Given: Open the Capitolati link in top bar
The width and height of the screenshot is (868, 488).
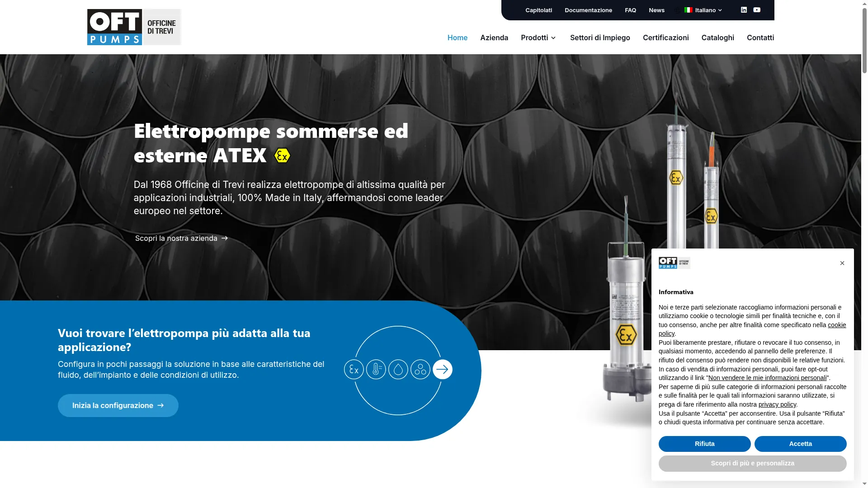Looking at the screenshot, I should (x=539, y=10).
